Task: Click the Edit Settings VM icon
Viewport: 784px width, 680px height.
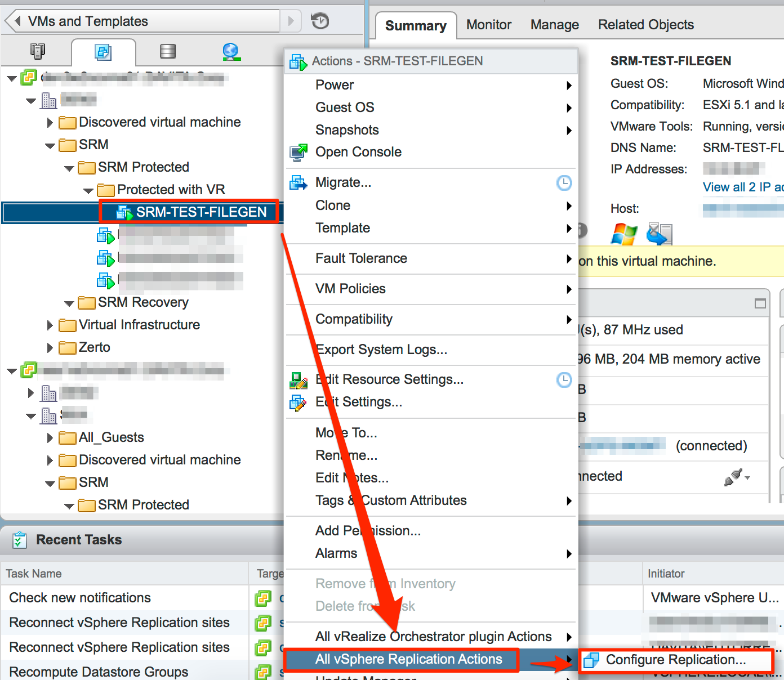Action: point(298,402)
